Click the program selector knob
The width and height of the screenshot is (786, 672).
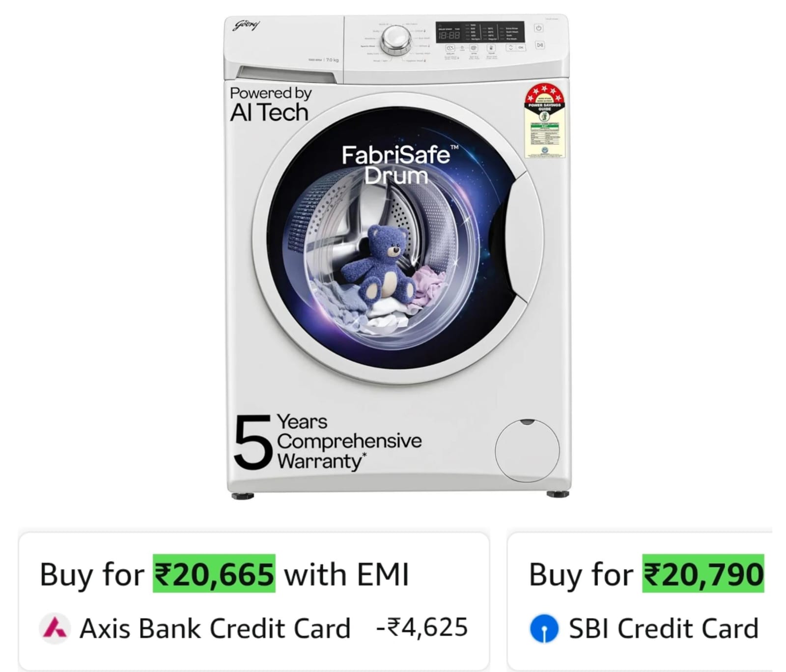click(x=395, y=39)
